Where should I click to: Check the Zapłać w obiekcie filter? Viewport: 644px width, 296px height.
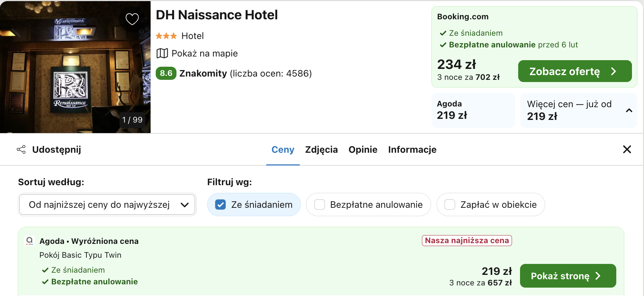pyautogui.click(x=450, y=205)
